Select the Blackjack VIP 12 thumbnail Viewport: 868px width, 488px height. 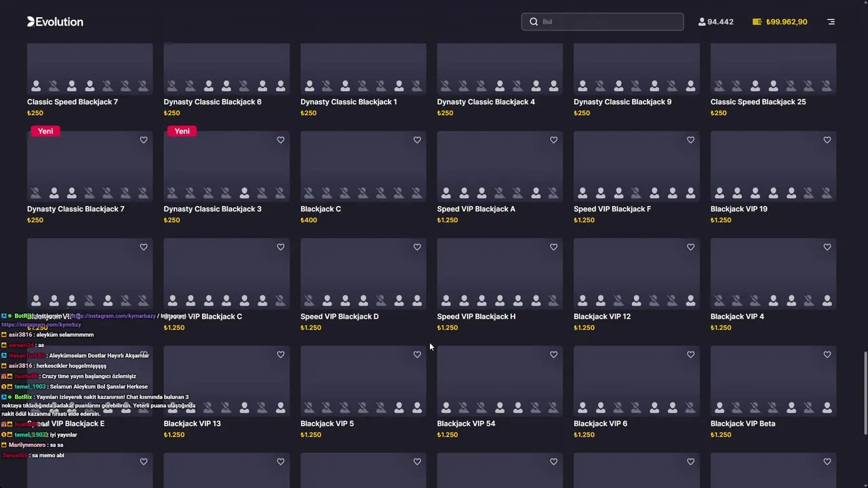tap(636, 273)
